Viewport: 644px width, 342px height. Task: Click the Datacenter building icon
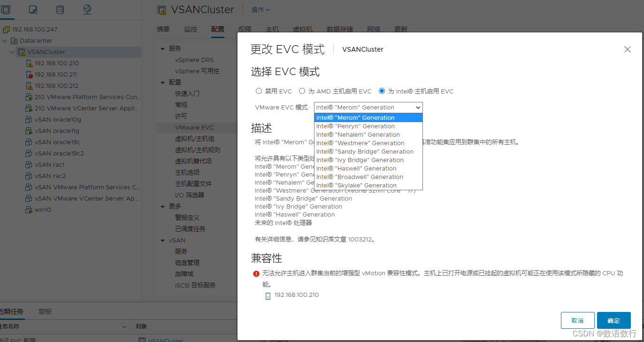pos(13,40)
